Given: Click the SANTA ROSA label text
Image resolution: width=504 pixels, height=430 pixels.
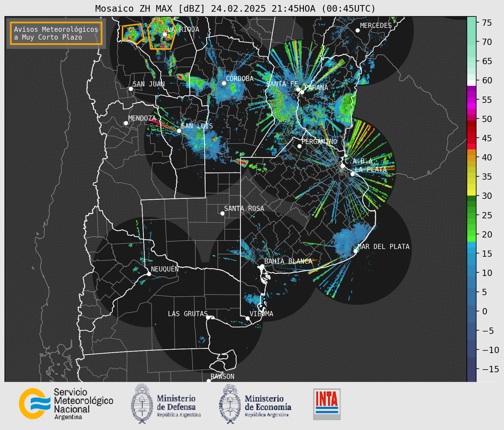Looking at the screenshot, I should (x=244, y=208).
